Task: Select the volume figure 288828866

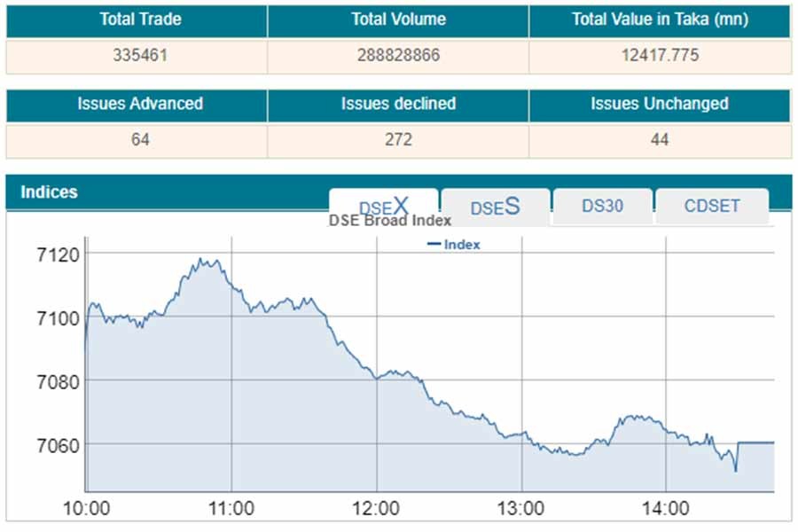Action: 398,55
